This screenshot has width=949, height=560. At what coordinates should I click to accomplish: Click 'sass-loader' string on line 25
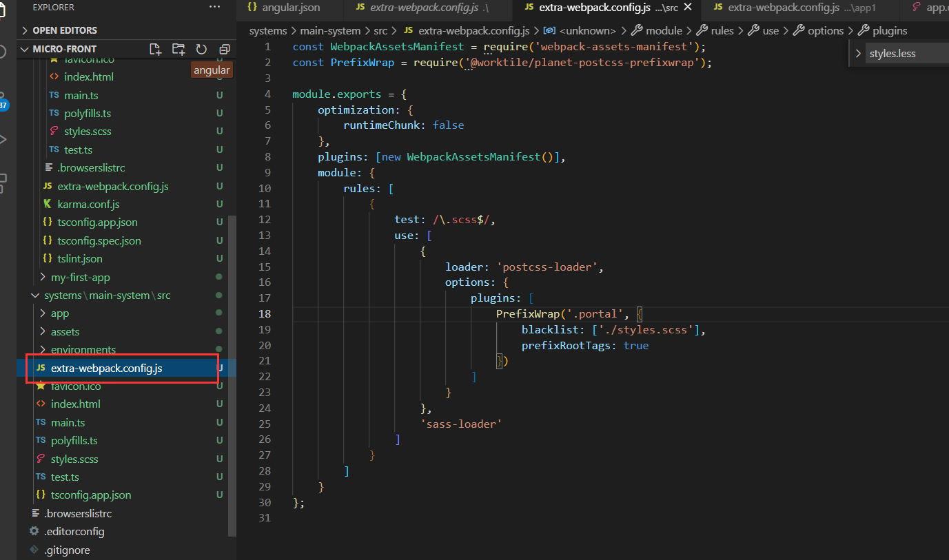[461, 424]
